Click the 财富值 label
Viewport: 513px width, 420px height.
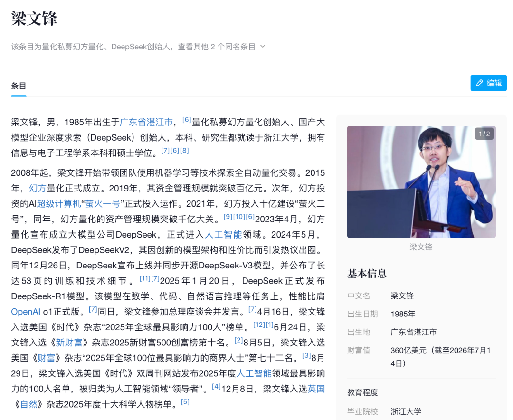click(x=359, y=350)
